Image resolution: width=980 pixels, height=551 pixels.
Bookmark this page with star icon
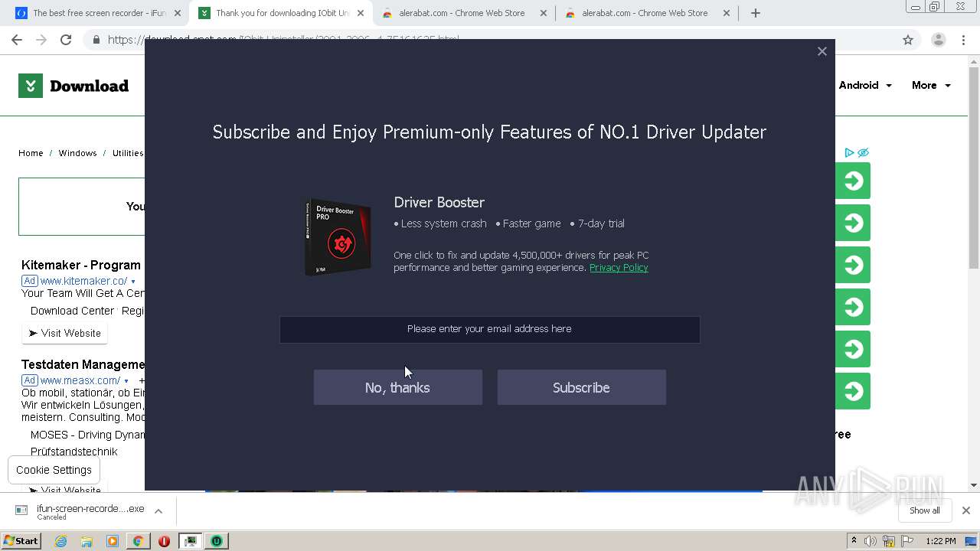point(908,40)
